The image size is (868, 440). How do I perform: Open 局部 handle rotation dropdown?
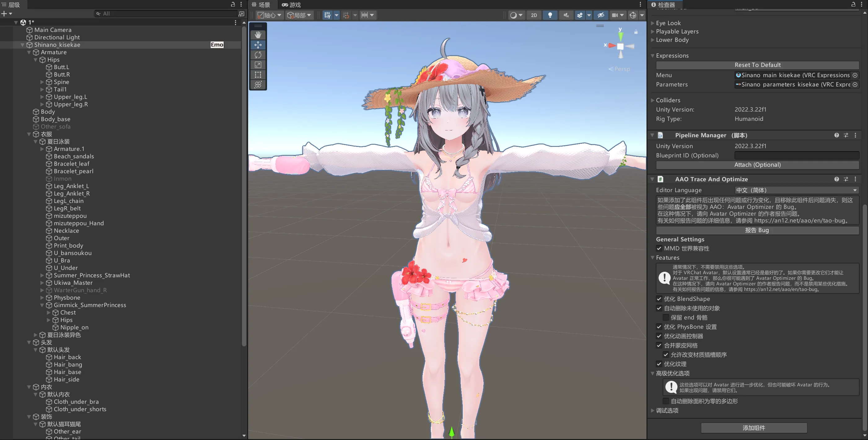[299, 15]
